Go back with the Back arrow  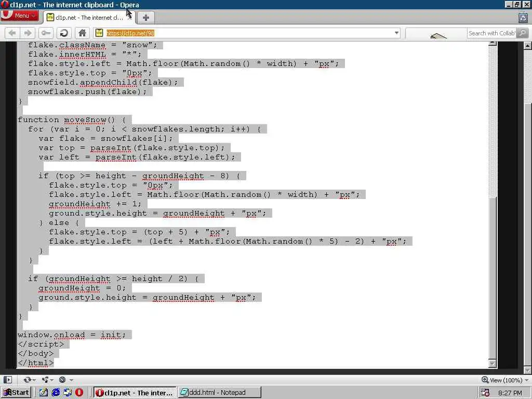[x=12, y=33]
